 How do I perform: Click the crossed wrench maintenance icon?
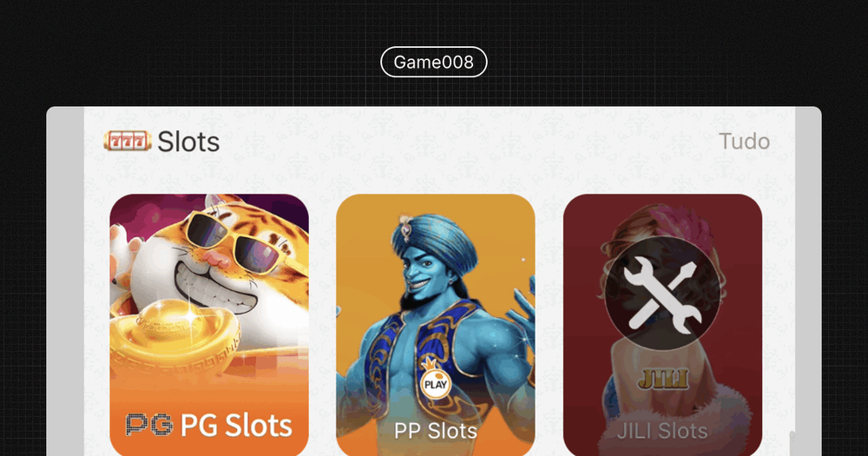(662, 293)
